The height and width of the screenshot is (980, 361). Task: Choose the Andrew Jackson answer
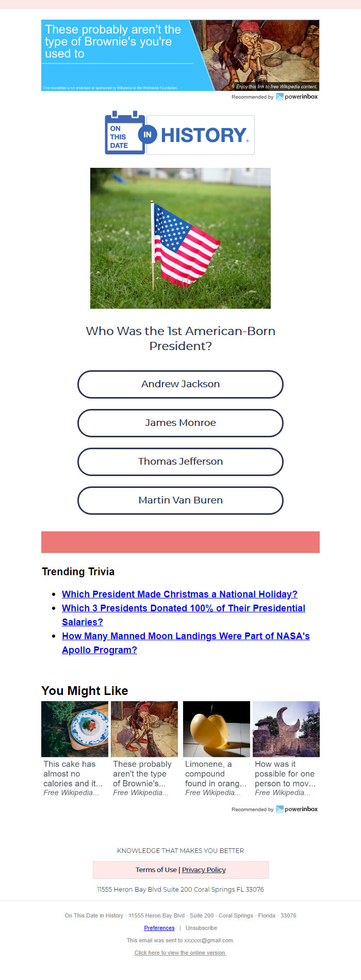180,384
